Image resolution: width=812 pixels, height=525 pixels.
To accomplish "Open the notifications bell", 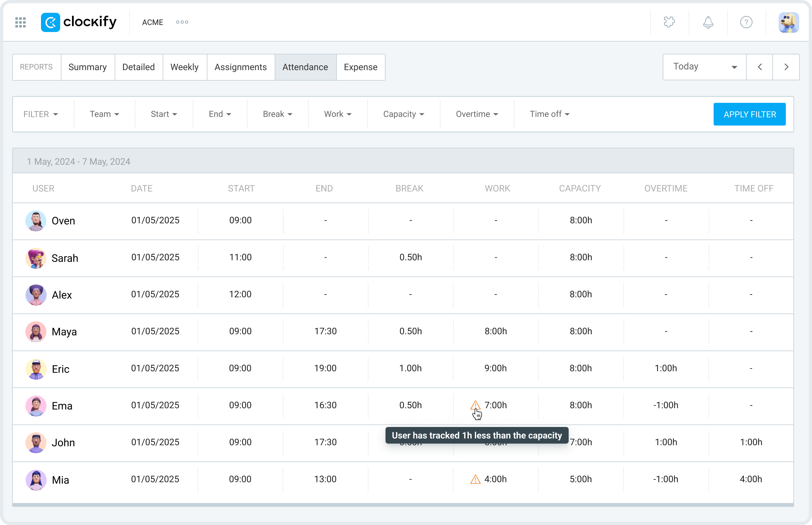I will click(708, 22).
